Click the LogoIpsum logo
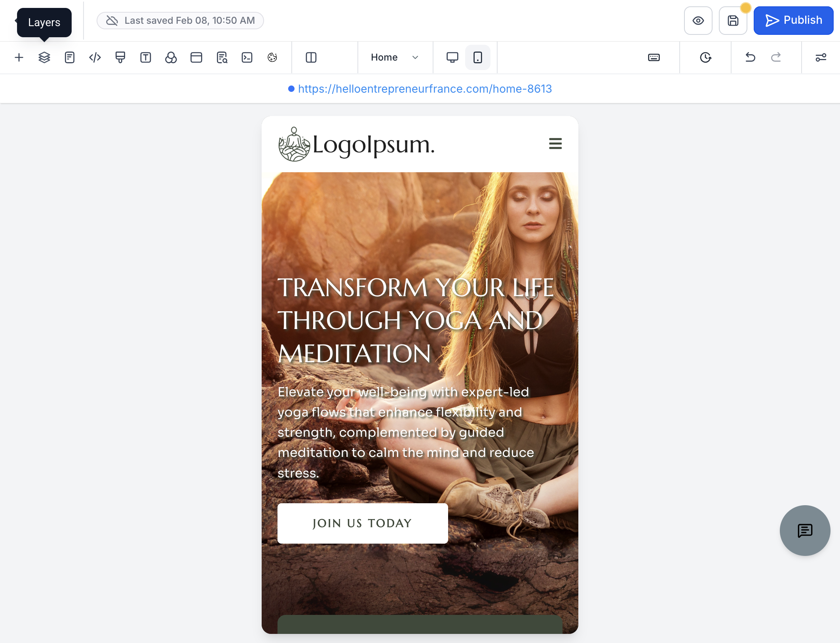Viewport: 840px width, 643px height. [x=356, y=145]
